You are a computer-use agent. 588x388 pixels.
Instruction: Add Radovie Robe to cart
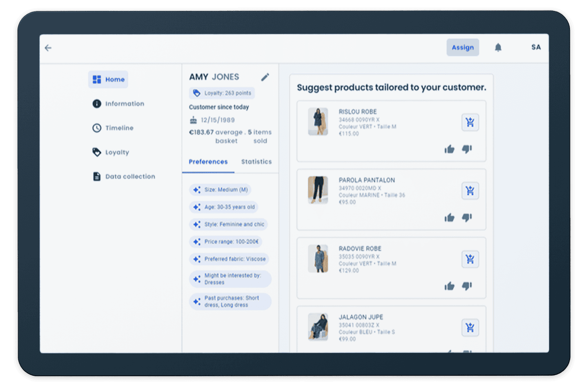(x=470, y=259)
